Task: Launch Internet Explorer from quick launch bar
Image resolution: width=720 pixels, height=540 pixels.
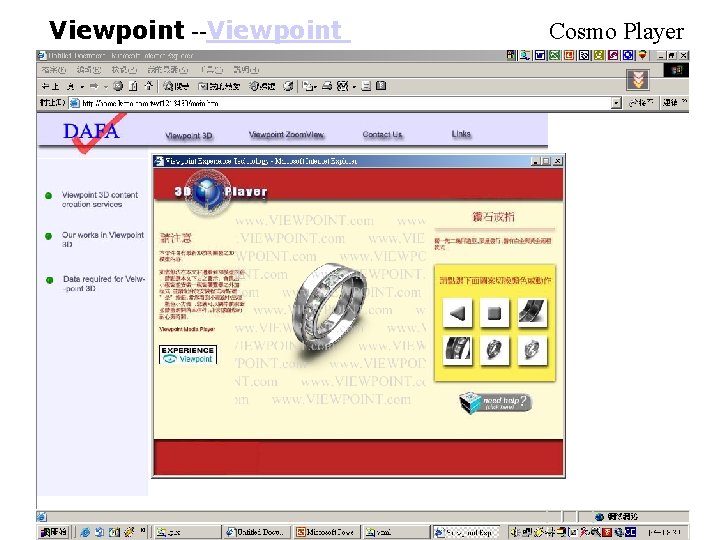Action: [85, 532]
